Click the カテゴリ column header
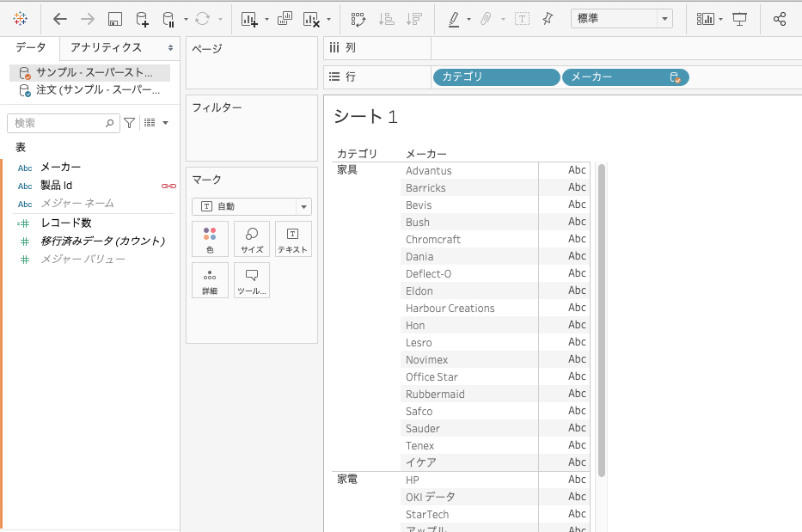The height and width of the screenshot is (532, 802). [x=357, y=154]
